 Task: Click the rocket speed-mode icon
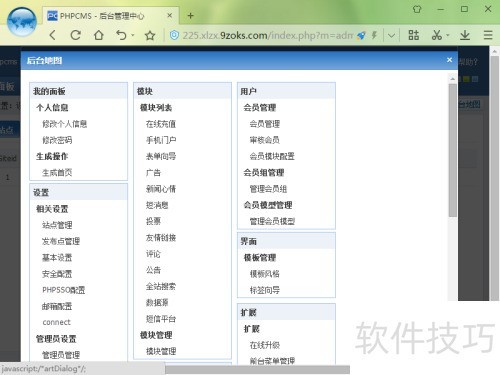361,35
